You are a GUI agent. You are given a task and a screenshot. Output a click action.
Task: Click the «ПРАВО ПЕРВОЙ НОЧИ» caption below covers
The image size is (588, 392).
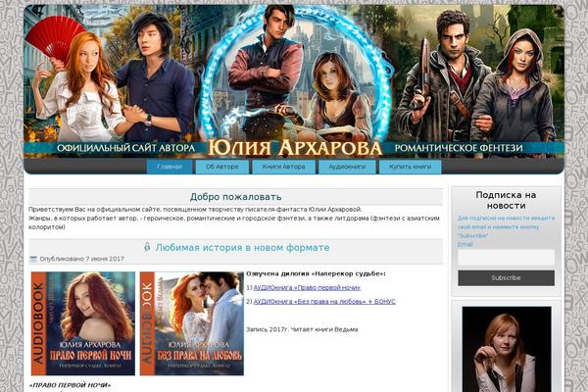[71, 385]
